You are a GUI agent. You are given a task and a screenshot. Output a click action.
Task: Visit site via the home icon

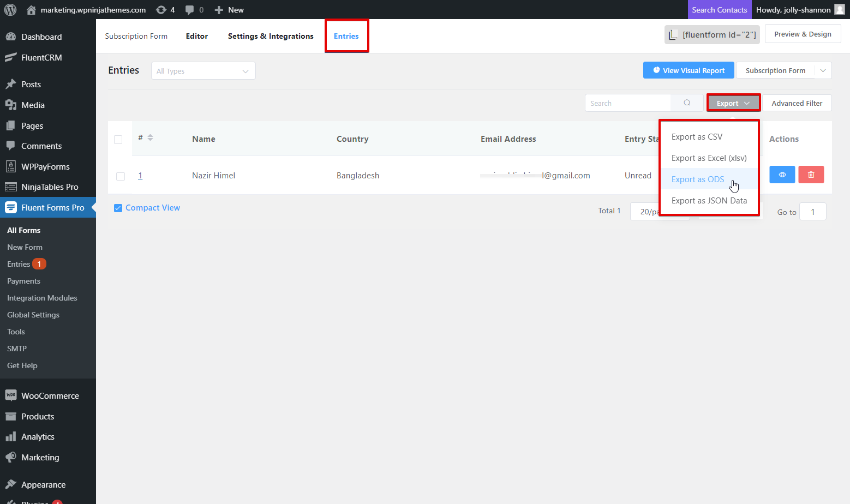click(31, 10)
